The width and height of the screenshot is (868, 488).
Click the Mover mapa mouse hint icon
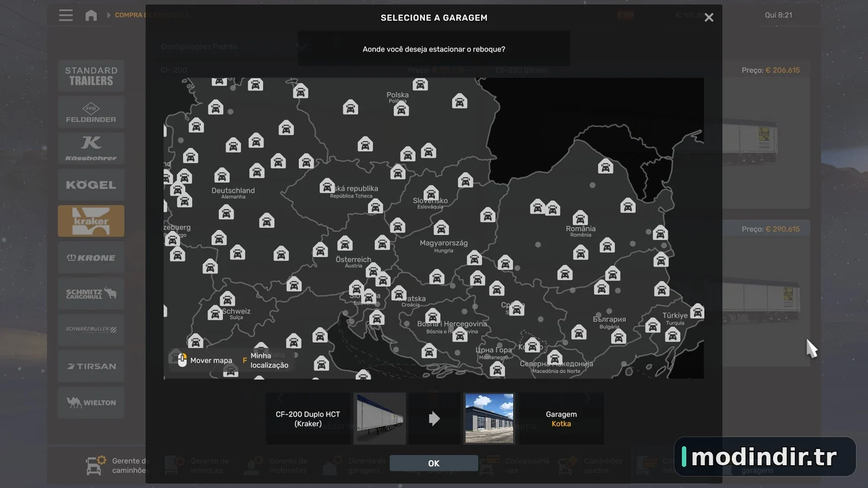click(182, 360)
